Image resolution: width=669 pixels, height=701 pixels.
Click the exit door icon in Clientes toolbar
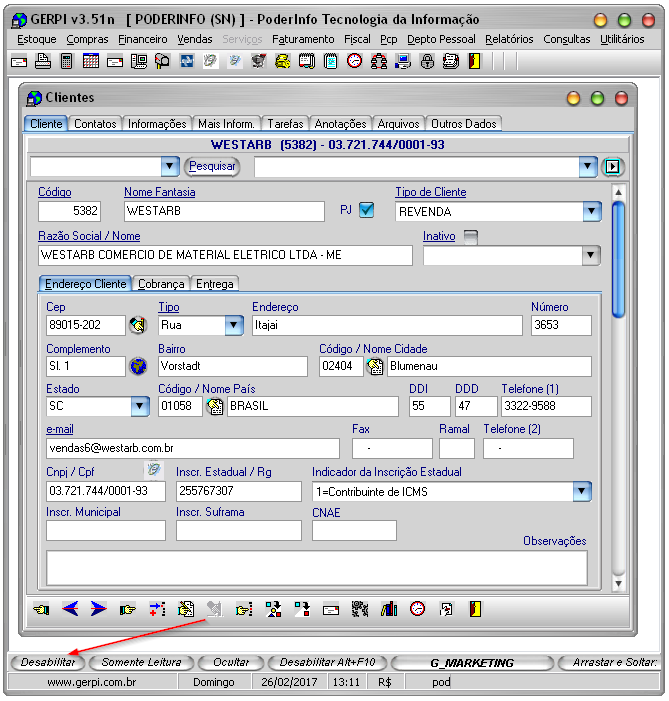coord(475,609)
